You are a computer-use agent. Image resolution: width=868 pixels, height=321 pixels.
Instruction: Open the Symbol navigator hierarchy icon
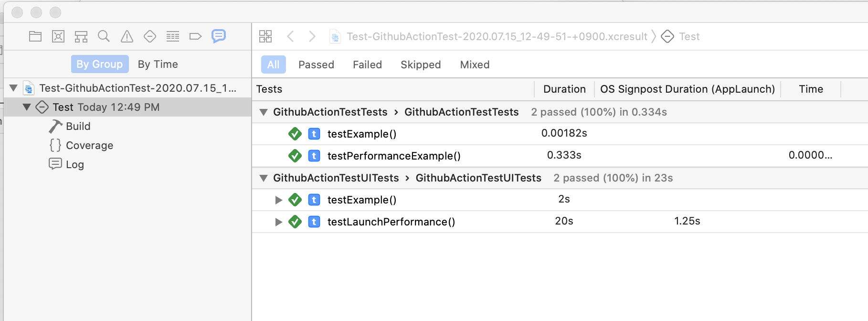pos(81,36)
